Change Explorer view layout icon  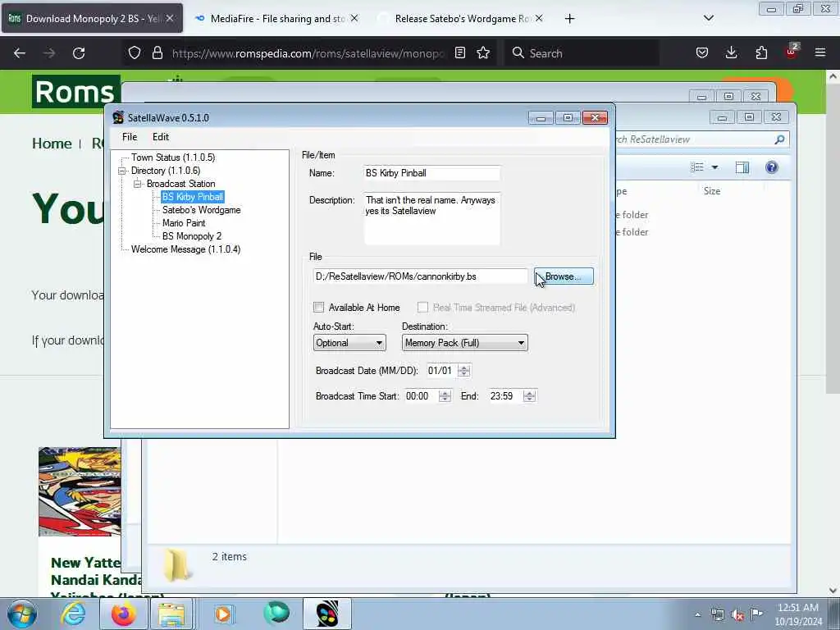(x=697, y=167)
